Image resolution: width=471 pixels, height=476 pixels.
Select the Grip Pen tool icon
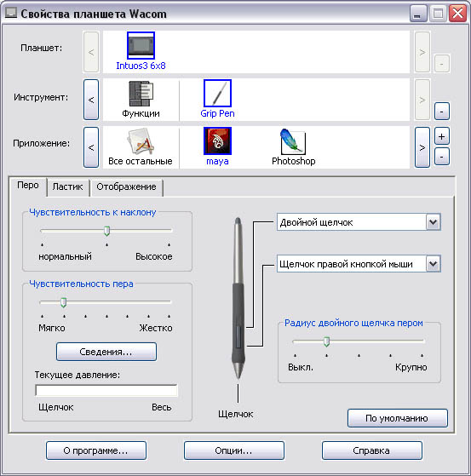pyautogui.click(x=217, y=94)
